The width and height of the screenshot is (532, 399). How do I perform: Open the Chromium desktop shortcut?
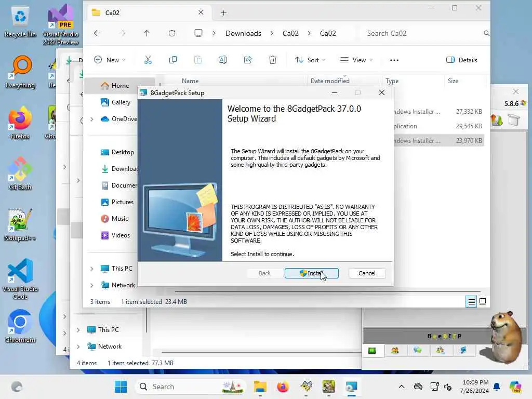coord(20,326)
